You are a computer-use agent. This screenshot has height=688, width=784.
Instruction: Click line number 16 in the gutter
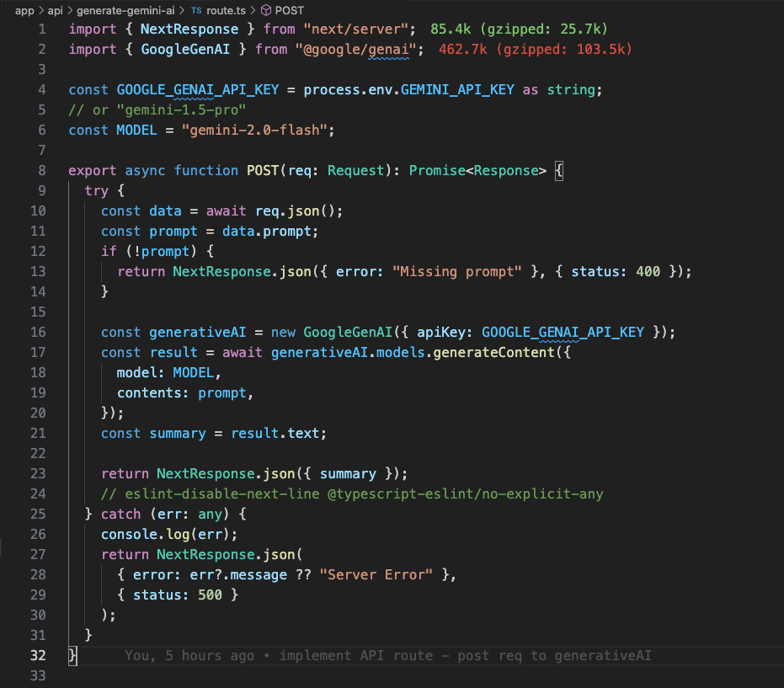pyautogui.click(x=38, y=332)
